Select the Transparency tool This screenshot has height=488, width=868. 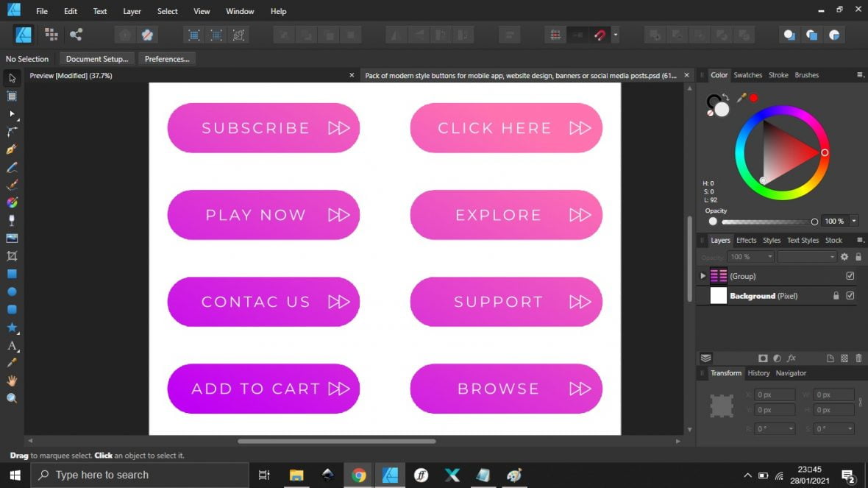coord(12,220)
